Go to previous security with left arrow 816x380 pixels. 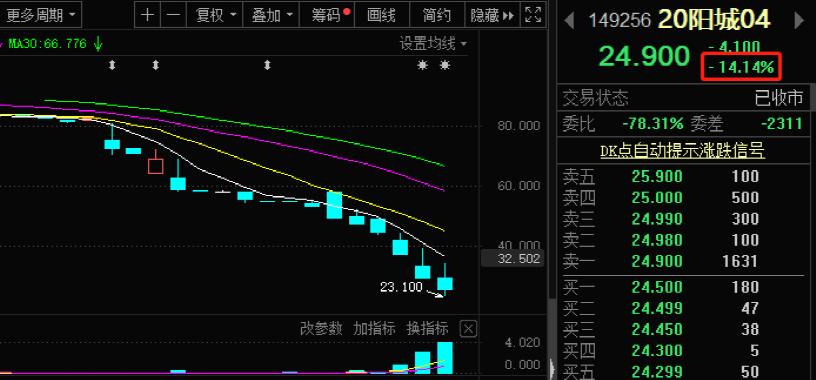tap(569, 21)
